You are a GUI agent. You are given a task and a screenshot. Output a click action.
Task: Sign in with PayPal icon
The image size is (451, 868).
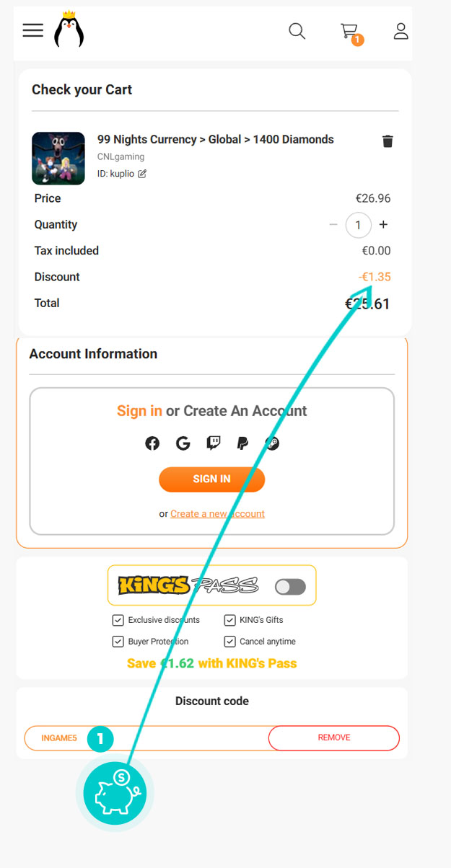pyautogui.click(x=242, y=443)
